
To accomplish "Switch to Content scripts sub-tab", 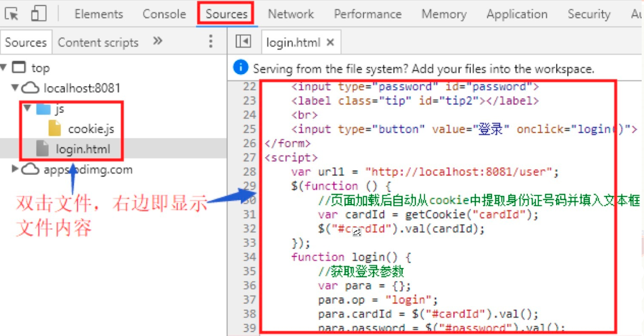I will pos(98,42).
